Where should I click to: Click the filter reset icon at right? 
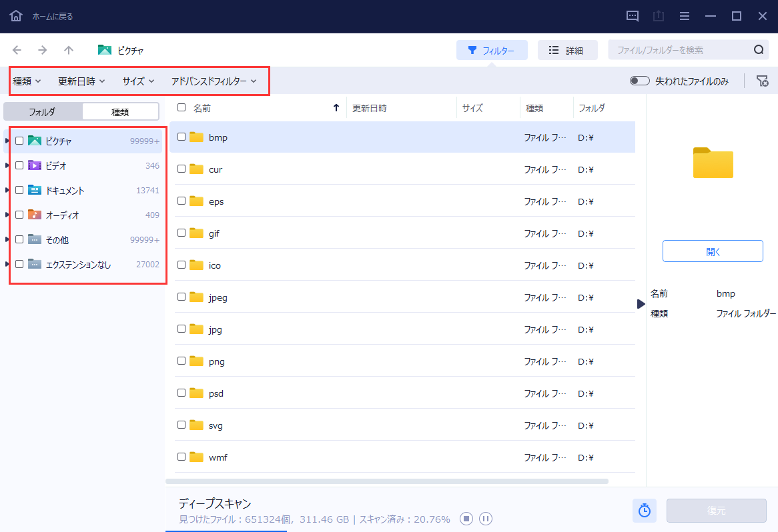coord(762,81)
